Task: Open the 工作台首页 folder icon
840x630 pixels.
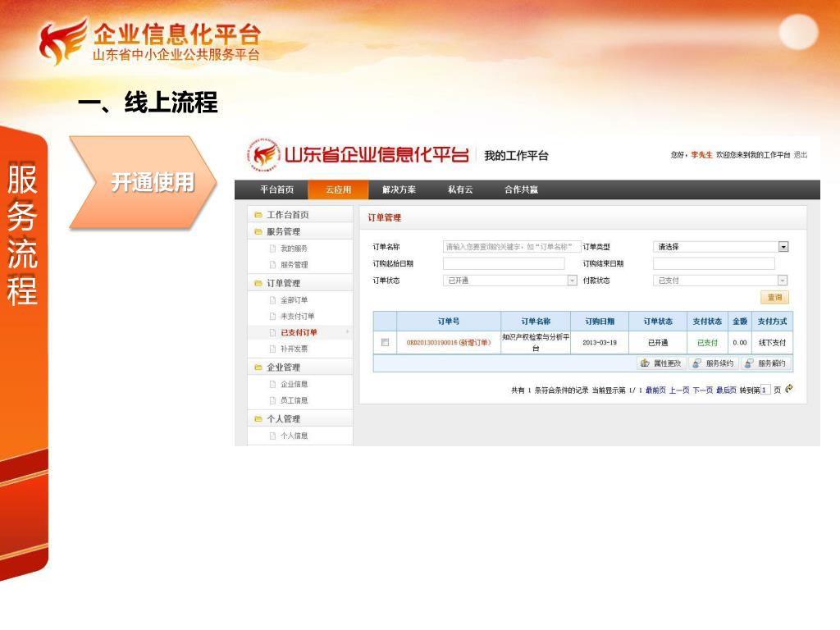Action: (258, 215)
